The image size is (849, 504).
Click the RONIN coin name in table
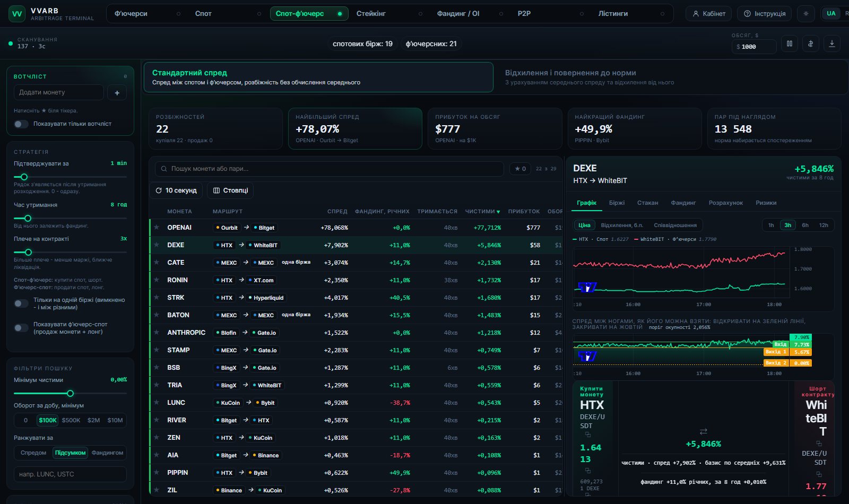(177, 280)
